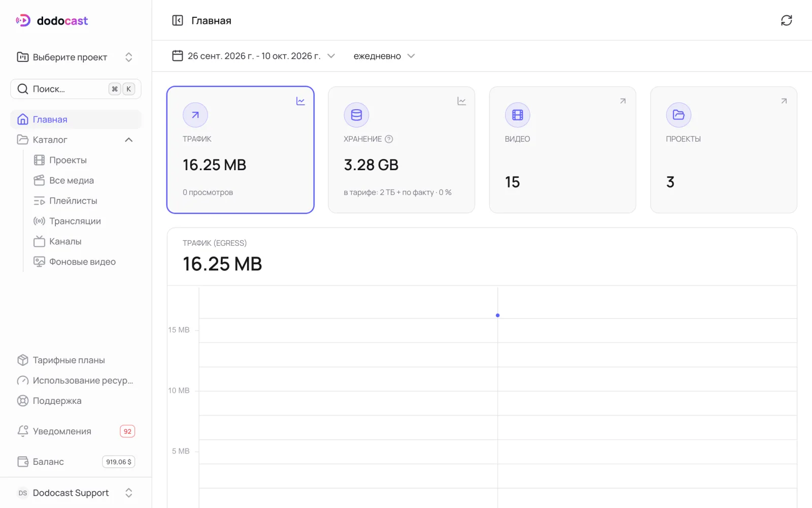Go to Главная in the sidebar

pyautogui.click(x=76, y=119)
